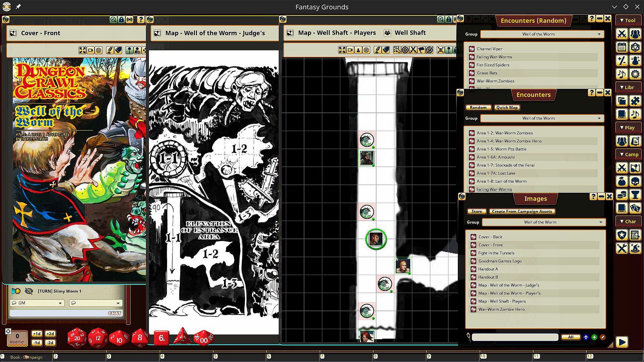Collapse the Tool sidebar section

click(x=628, y=20)
